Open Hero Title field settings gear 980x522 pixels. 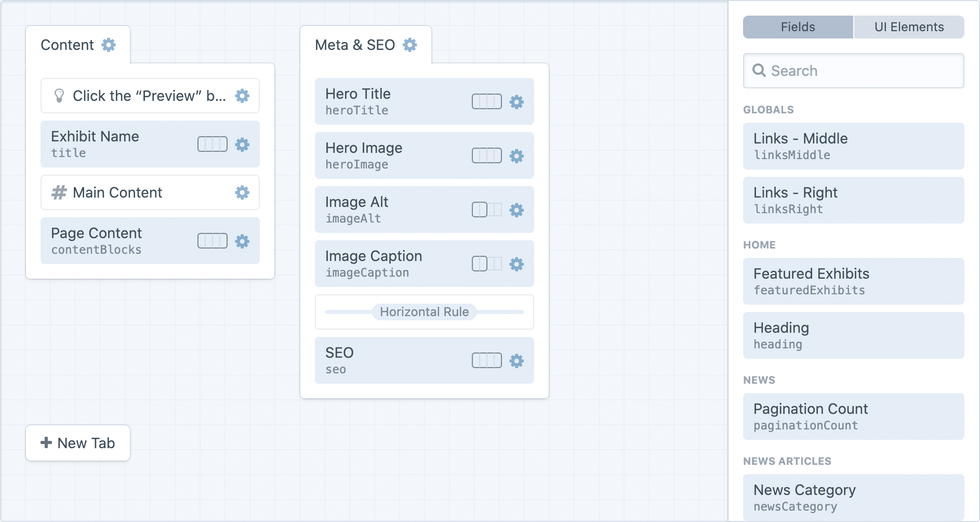coord(517,102)
